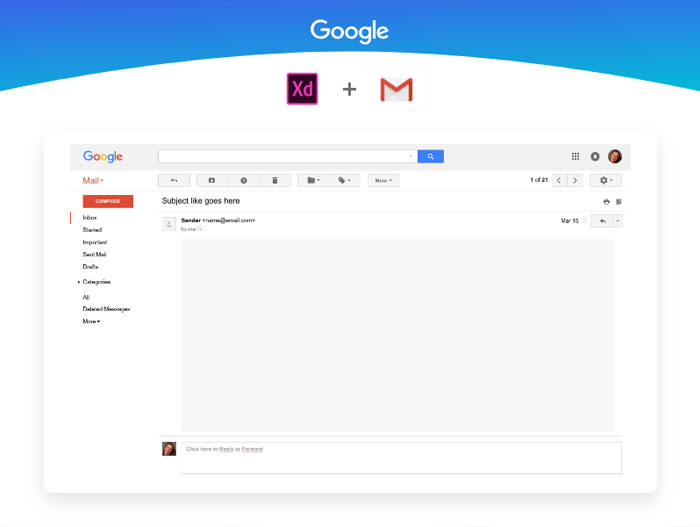Report this email as spam
700x527 pixels.
pyautogui.click(x=243, y=180)
